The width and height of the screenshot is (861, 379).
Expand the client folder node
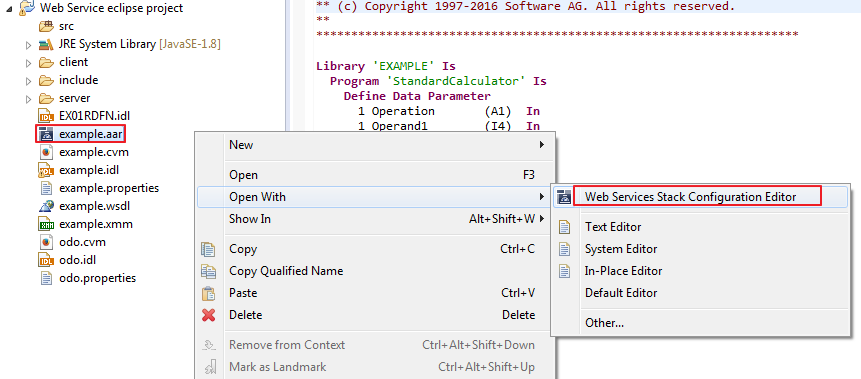coord(29,63)
